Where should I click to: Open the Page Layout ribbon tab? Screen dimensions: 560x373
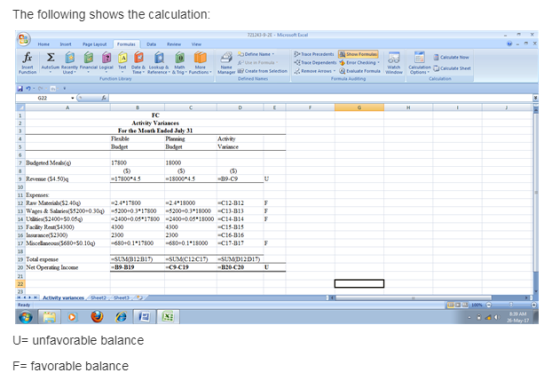click(x=95, y=44)
